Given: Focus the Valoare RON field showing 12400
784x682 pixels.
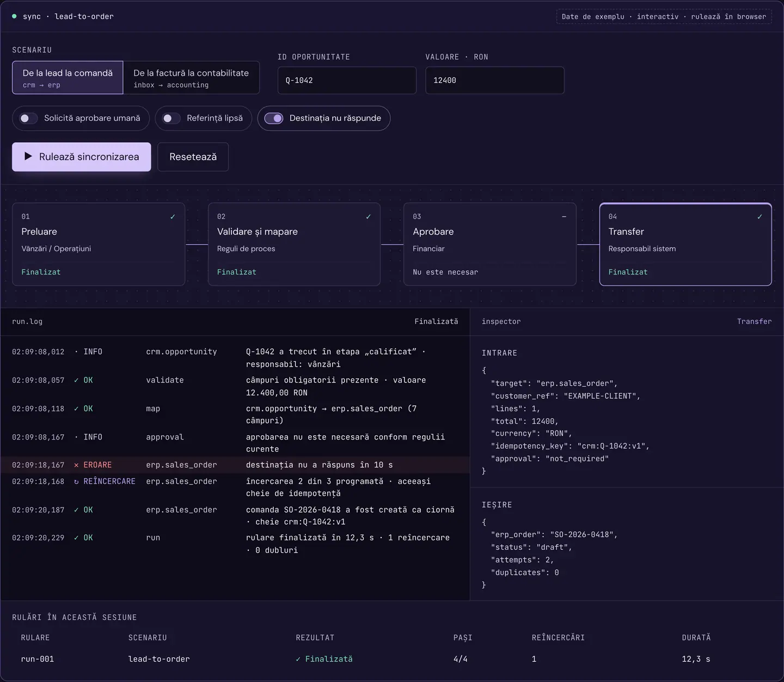Looking at the screenshot, I should [495, 81].
